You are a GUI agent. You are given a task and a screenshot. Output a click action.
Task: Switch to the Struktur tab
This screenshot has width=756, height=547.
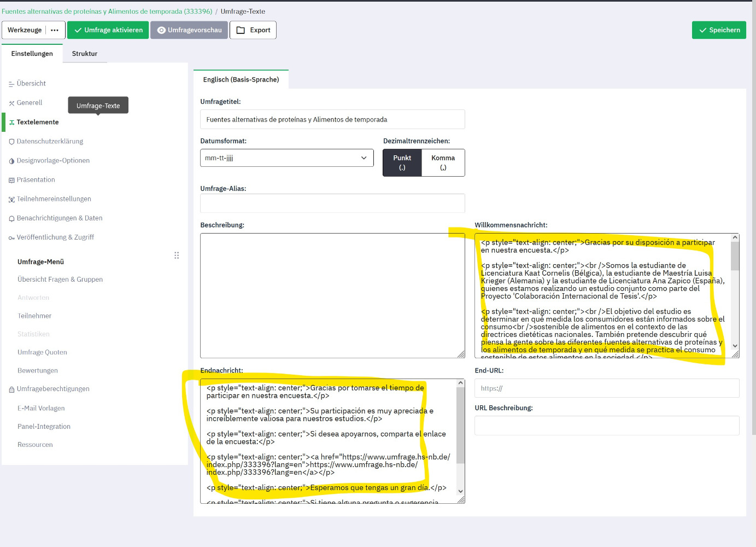85,54
